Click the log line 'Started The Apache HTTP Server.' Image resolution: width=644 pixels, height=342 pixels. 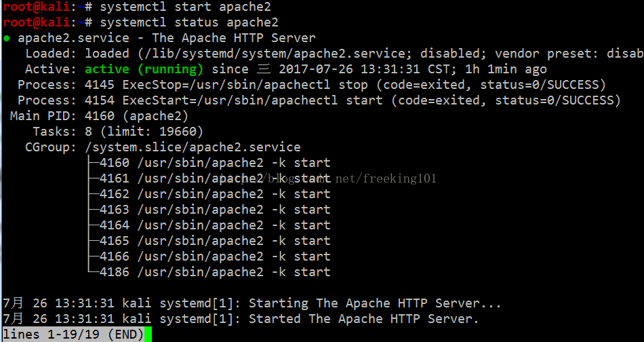tap(241, 319)
